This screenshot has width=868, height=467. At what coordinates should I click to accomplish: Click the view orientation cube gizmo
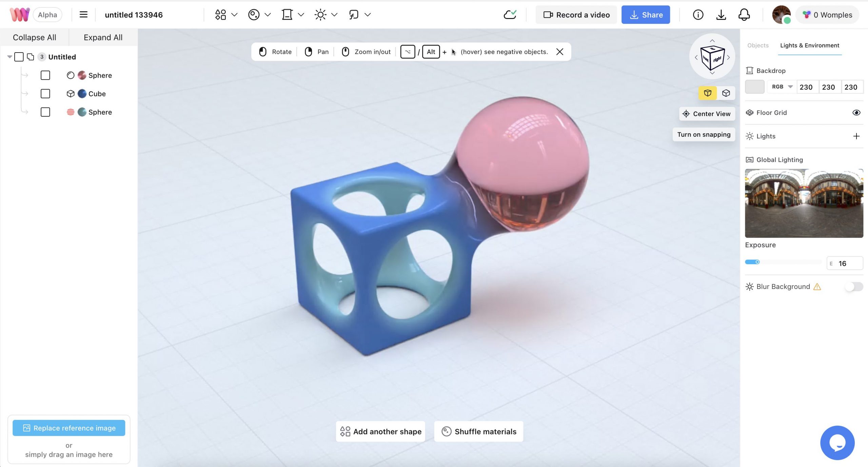[712, 58]
